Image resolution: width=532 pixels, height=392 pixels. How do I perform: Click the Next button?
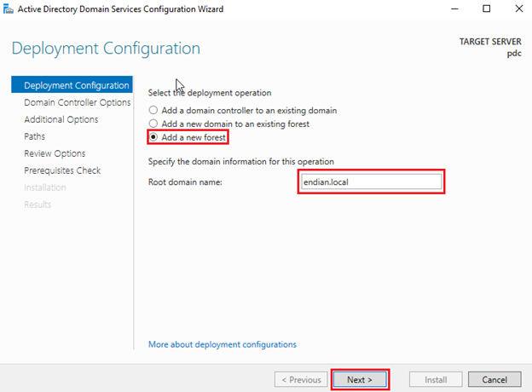(x=360, y=379)
